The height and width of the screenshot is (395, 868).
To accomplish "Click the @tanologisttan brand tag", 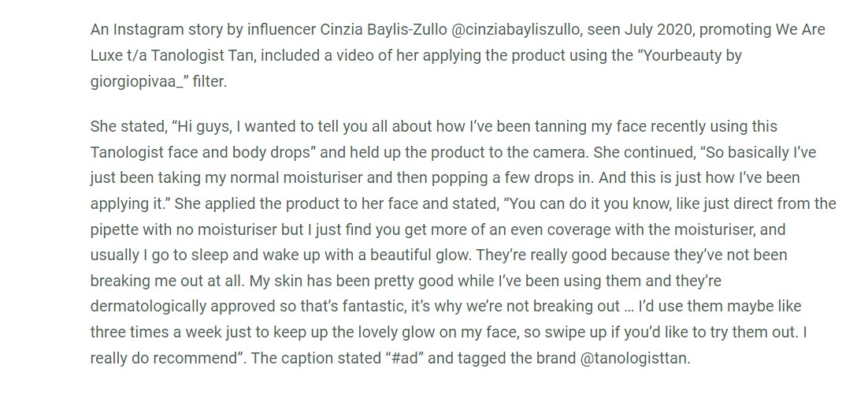I will pos(634,358).
